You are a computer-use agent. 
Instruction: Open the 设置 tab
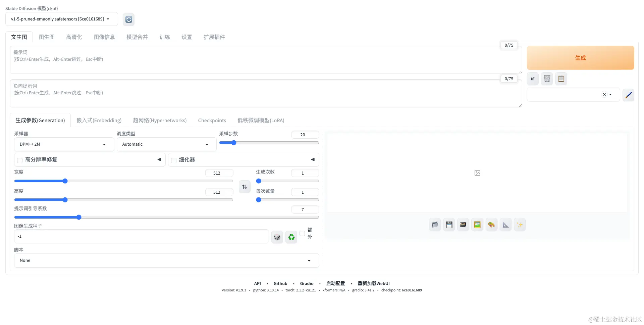[x=187, y=37]
